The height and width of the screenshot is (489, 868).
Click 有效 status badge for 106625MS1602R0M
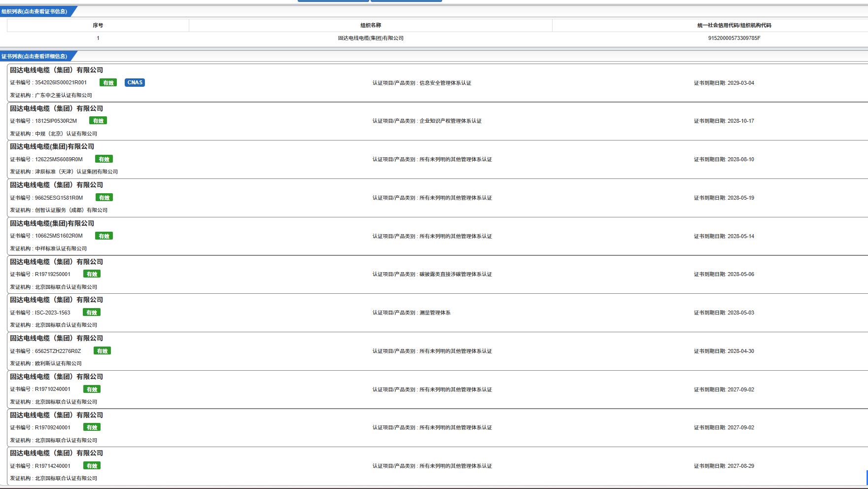pyautogui.click(x=104, y=236)
